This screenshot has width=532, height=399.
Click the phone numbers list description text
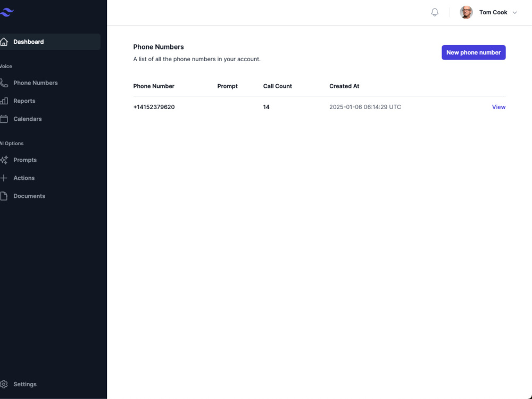[x=197, y=59]
